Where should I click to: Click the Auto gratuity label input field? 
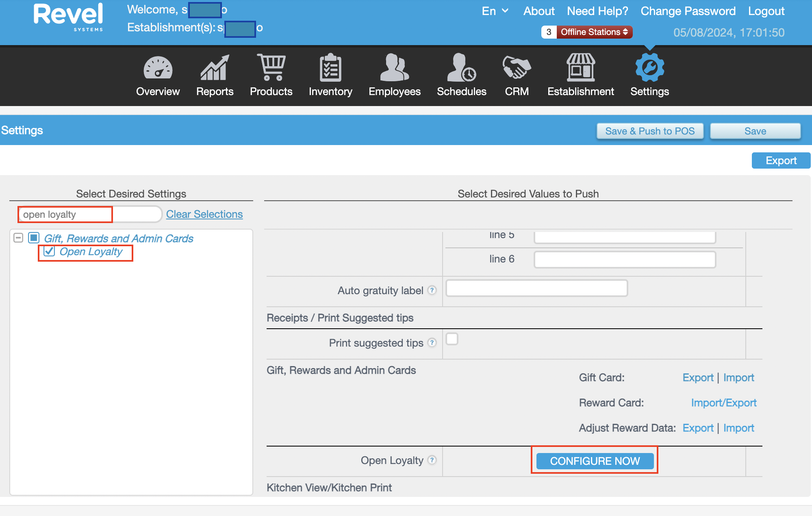coord(536,288)
